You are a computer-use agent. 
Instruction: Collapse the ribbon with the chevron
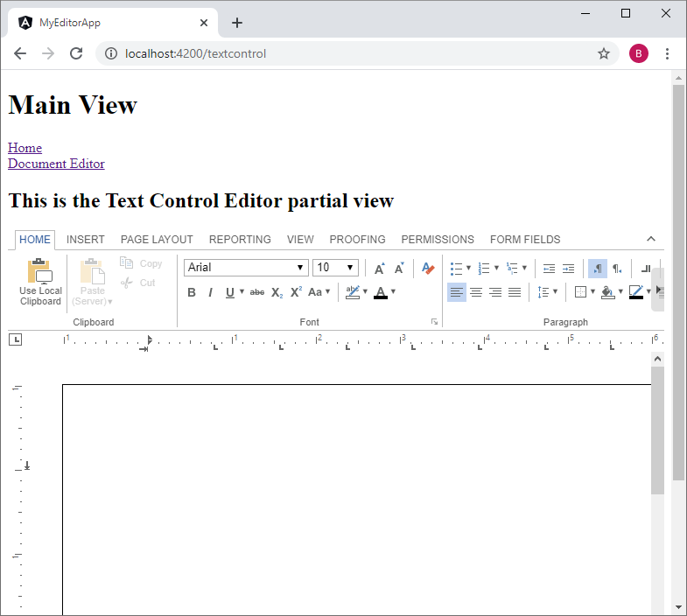point(651,239)
